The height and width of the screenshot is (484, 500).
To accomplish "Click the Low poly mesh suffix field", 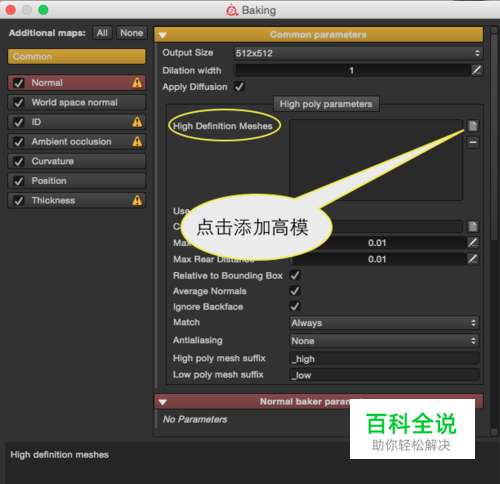I will coord(384,375).
